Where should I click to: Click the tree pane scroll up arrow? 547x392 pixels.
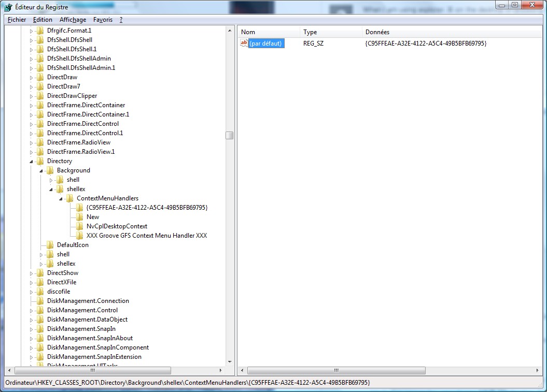(x=230, y=31)
